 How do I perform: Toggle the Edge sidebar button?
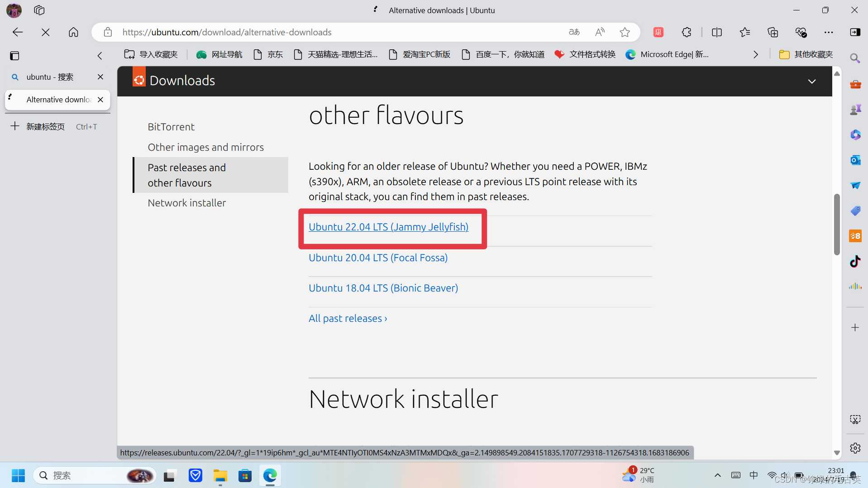[x=855, y=32]
